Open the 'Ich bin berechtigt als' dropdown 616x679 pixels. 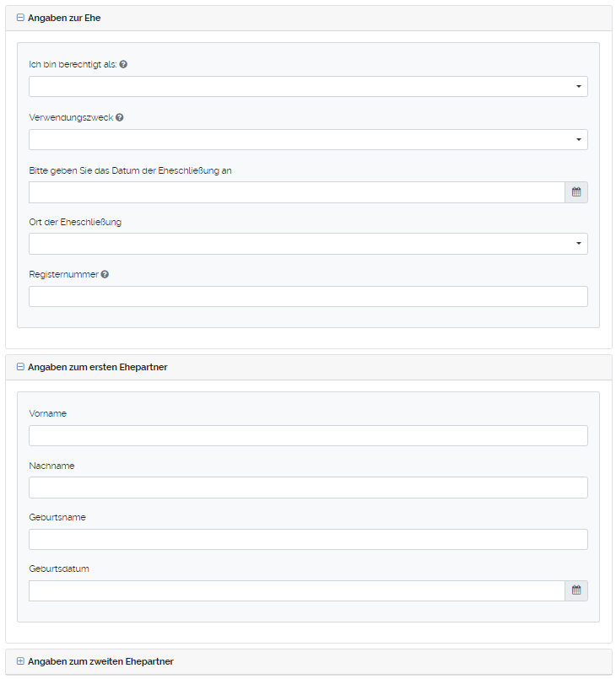pos(308,87)
